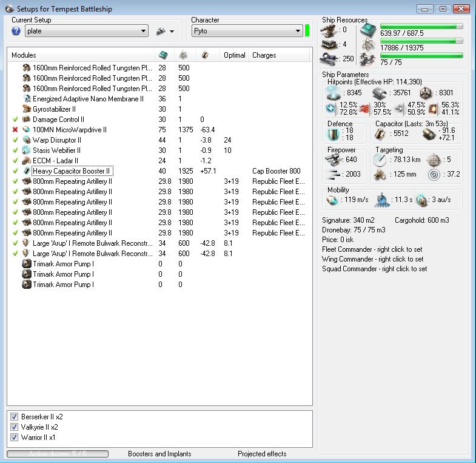The image size is (476, 463).
Task: Click Fleet Commander - right click to set
Action: (372, 249)
